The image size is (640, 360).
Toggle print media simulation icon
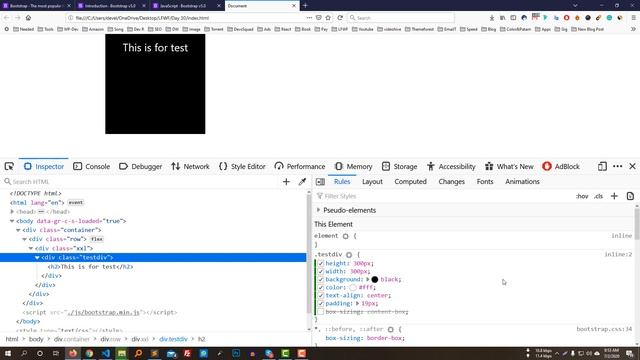pyautogui.click(x=630, y=196)
